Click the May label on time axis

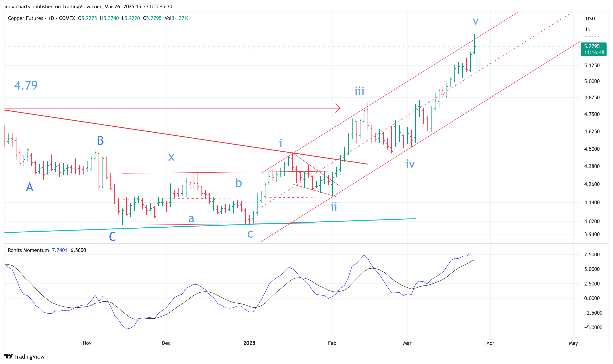pos(573,343)
